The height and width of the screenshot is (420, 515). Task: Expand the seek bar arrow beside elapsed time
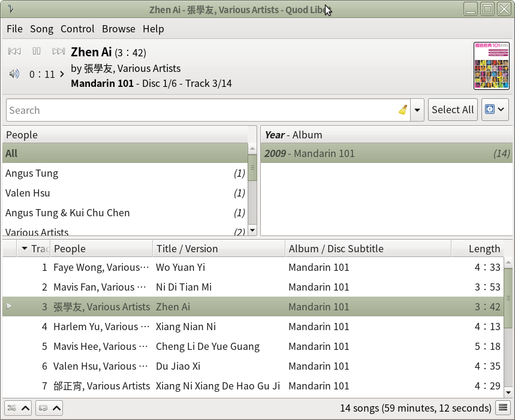62,75
